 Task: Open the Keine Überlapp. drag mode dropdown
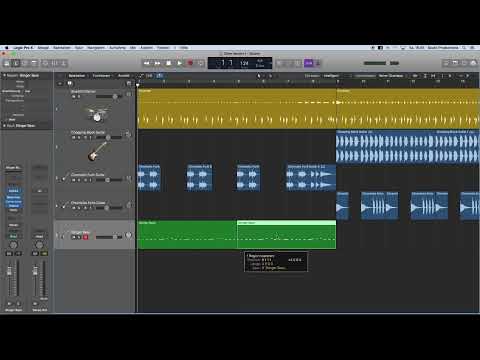click(x=391, y=76)
